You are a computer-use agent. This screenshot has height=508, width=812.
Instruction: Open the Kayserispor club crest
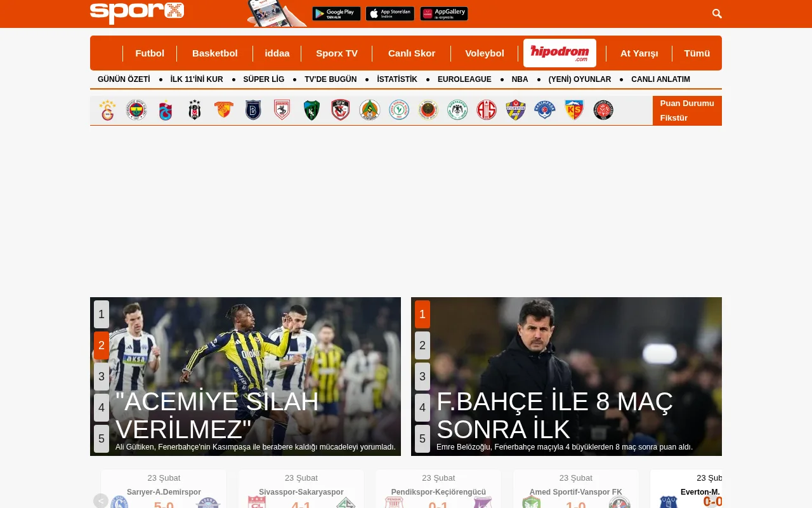[574, 110]
